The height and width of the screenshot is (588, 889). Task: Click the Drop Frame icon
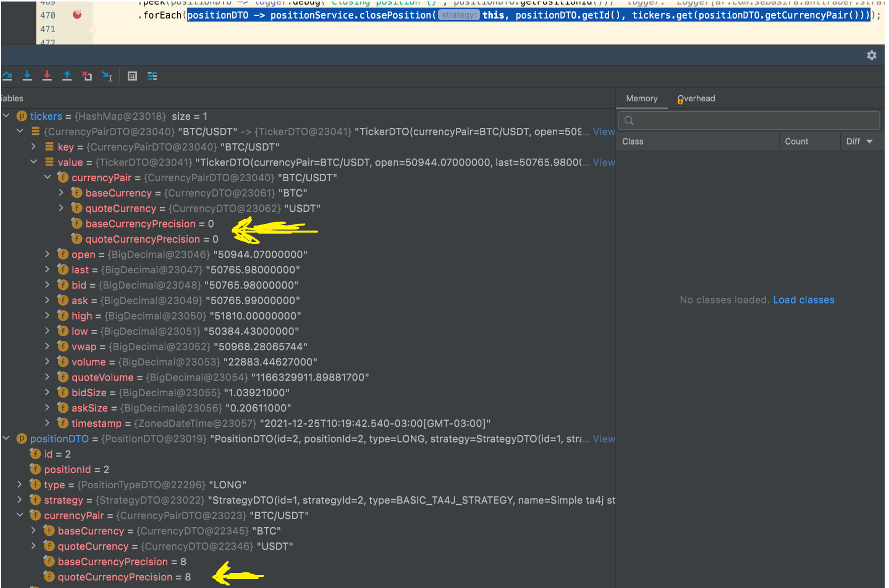coord(87,76)
